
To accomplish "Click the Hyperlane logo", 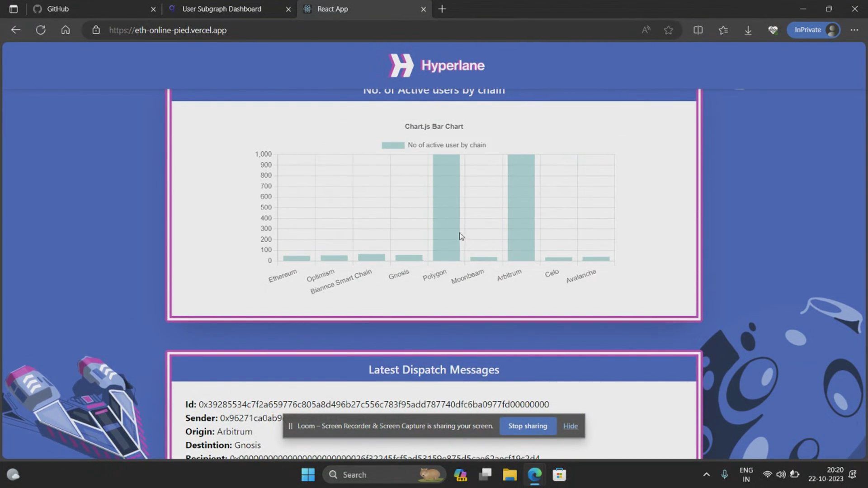I will coord(436,66).
